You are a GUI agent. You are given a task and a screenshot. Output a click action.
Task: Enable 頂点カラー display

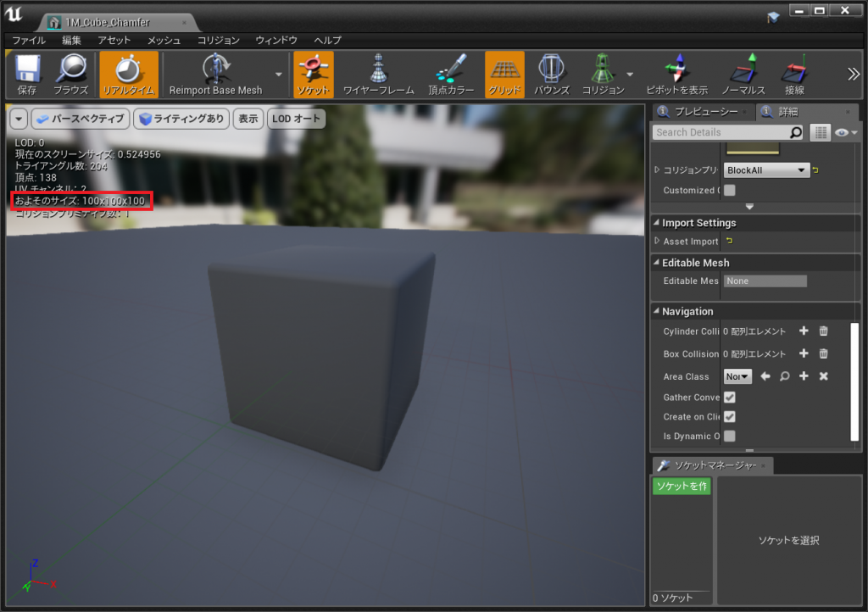click(449, 74)
